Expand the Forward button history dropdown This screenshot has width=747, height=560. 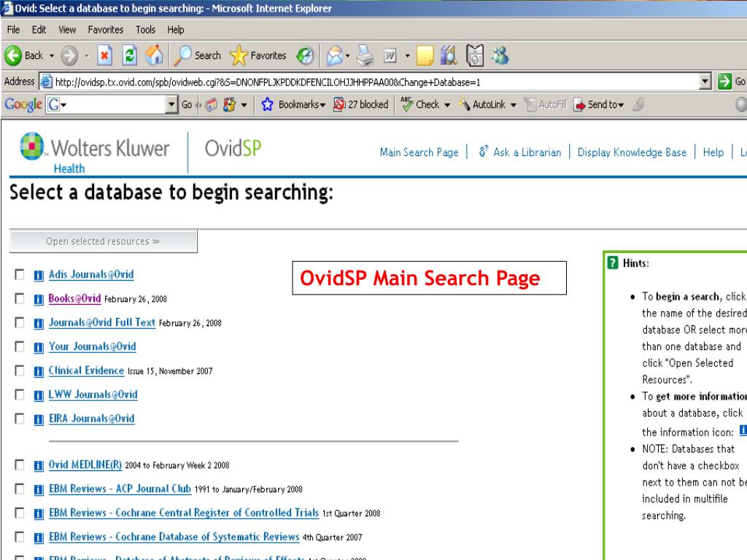click(x=86, y=55)
